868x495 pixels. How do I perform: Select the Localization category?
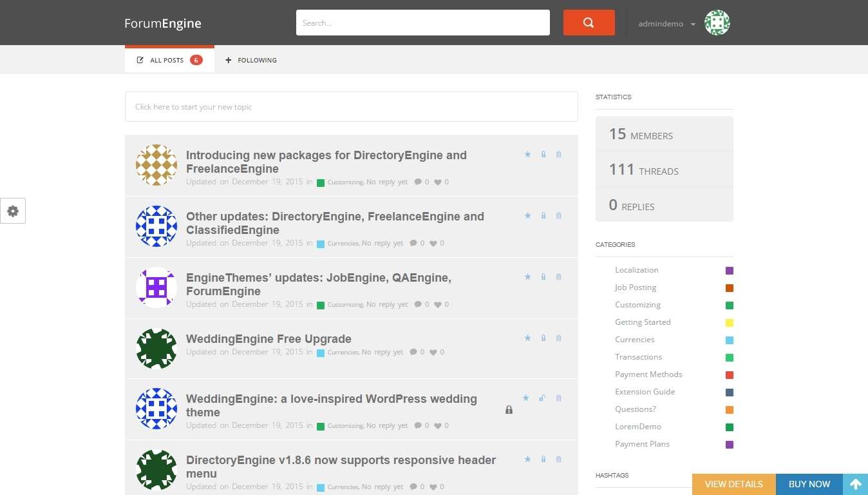point(636,270)
